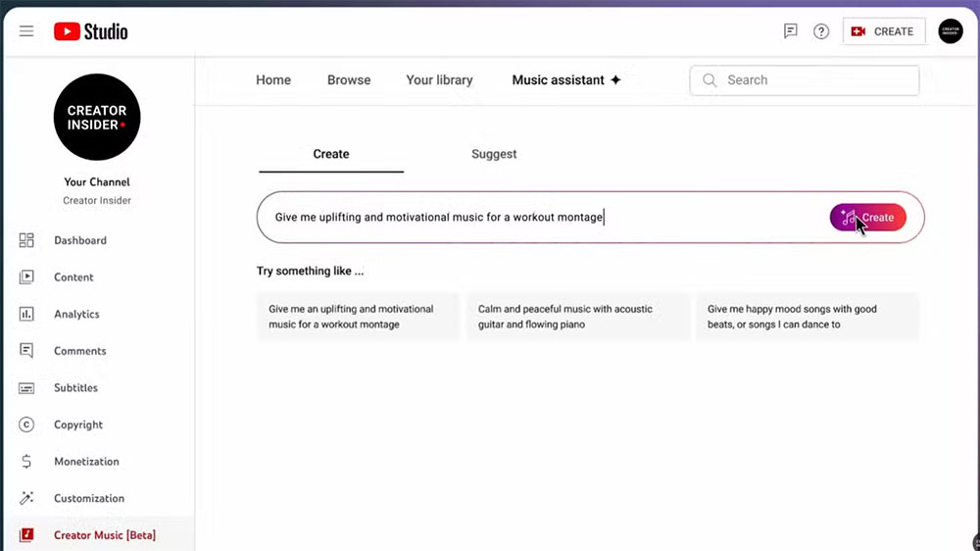Click the top CREATE video button

click(x=884, y=31)
